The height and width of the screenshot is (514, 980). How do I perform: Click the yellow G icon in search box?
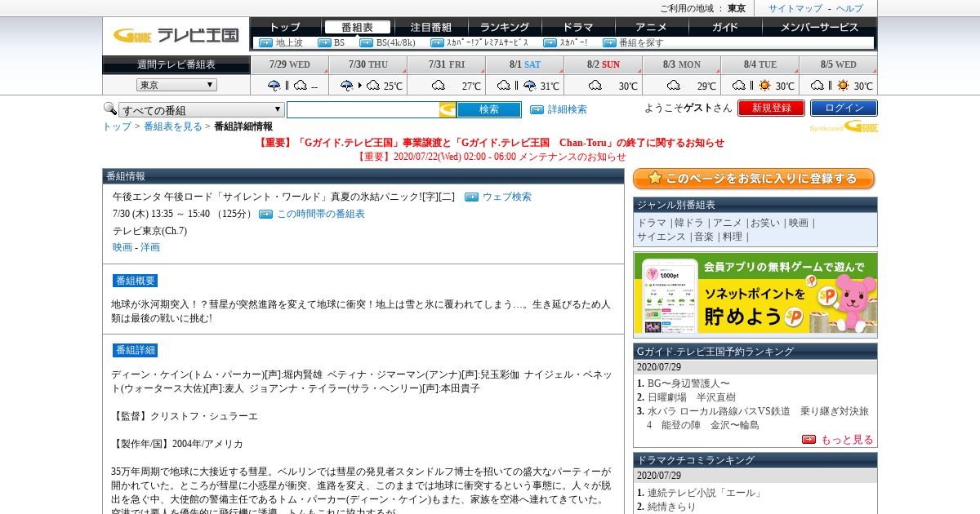[x=448, y=109]
